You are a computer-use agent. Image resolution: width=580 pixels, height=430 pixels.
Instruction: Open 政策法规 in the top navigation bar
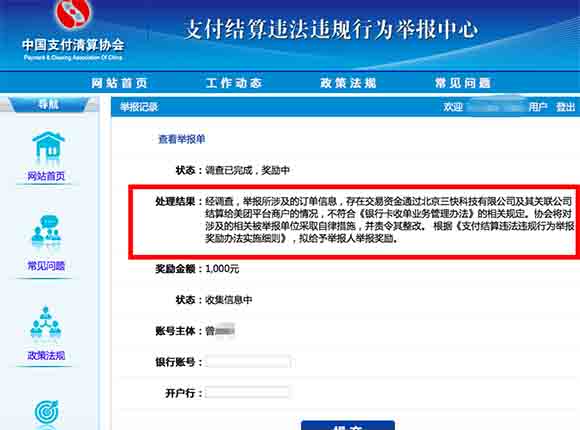click(x=348, y=83)
